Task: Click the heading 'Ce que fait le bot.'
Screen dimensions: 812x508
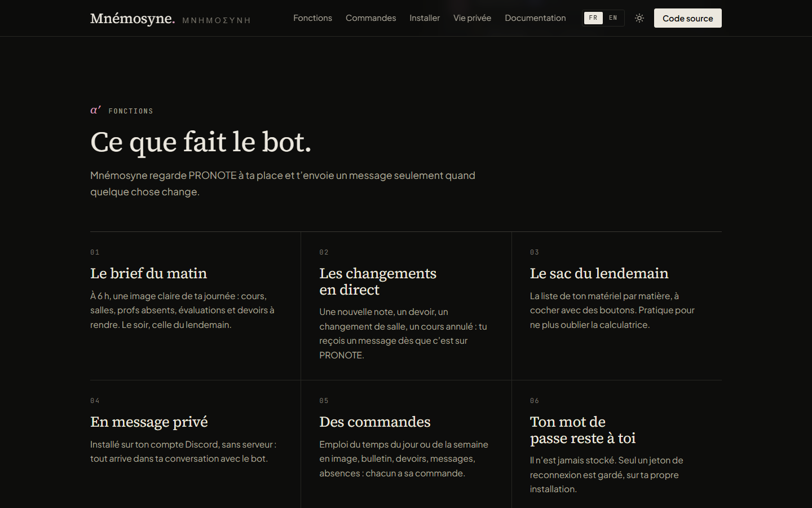Action: (201, 142)
